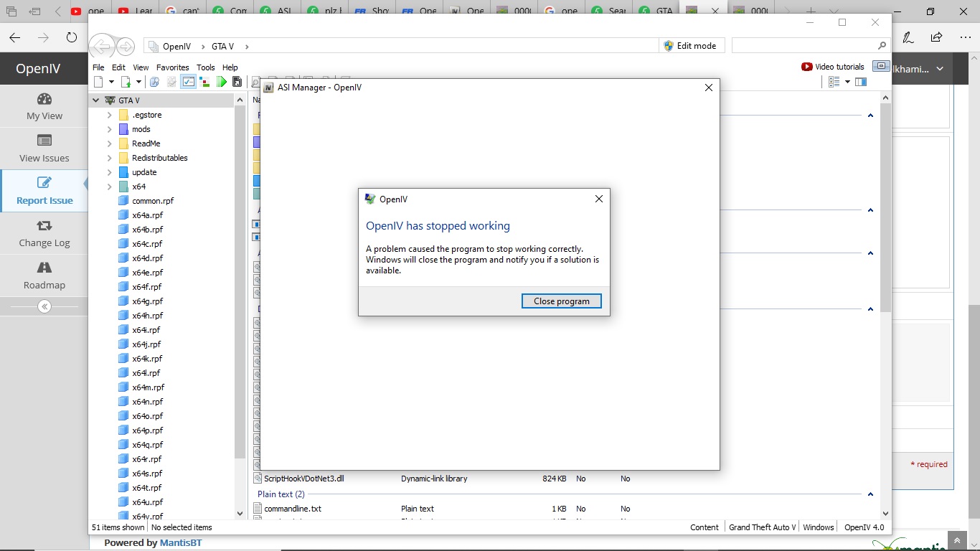This screenshot has width=980, height=551.
Task: Toggle the highlighted checklist toolbar button
Action: click(188, 82)
